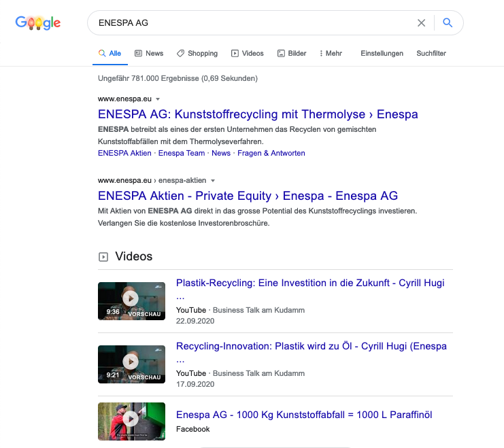Open the Fragen & Antworten sitelink
Viewport: 504px width, 448px height.
pyautogui.click(x=271, y=153)
